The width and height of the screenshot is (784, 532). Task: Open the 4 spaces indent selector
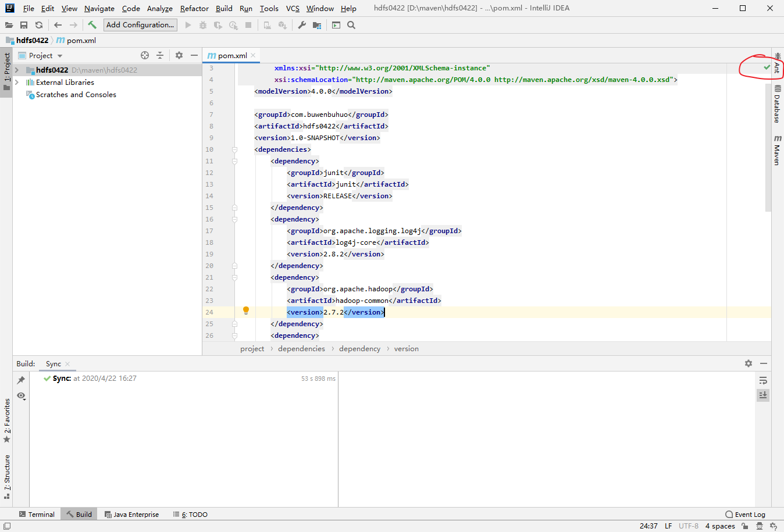coord(720,526)
